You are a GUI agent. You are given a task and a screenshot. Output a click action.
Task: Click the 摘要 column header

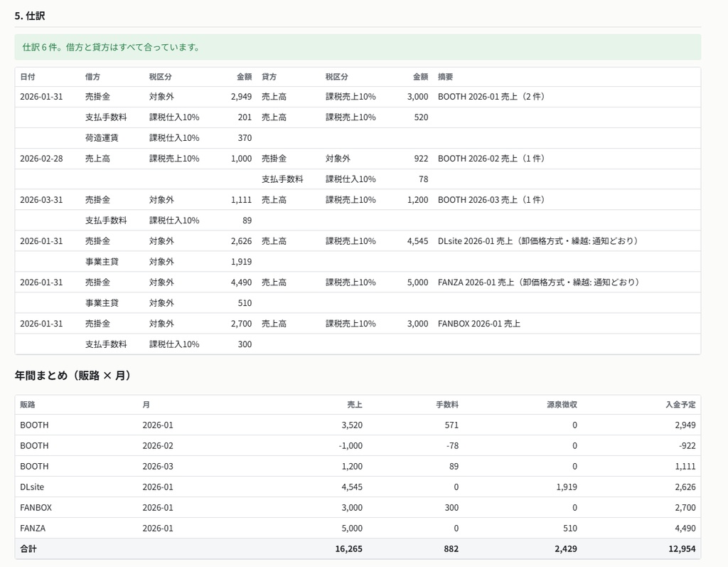(445, 77)
